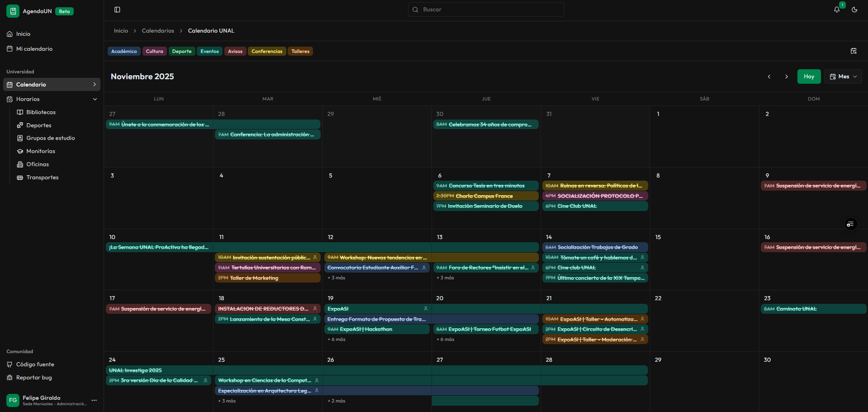Toggle the Avisos category filter
Viewport: 868px width, 412px height.
(235, 51)
